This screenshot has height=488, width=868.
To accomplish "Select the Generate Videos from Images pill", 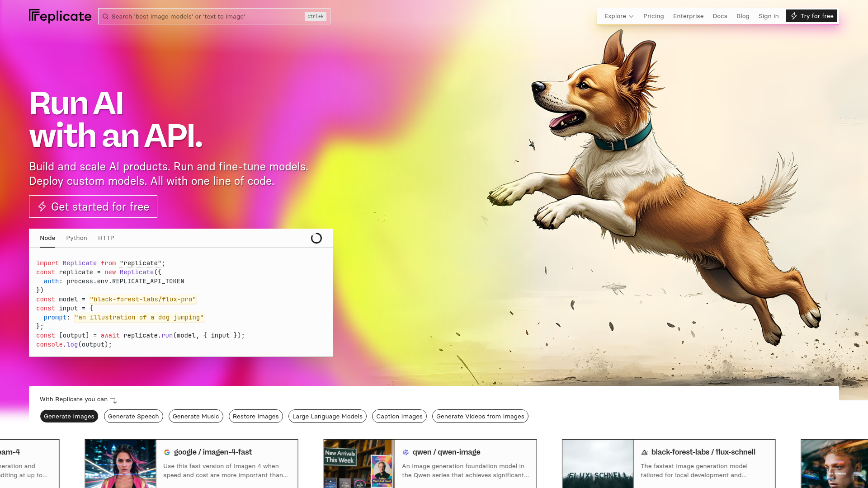I will coord(480,417).
